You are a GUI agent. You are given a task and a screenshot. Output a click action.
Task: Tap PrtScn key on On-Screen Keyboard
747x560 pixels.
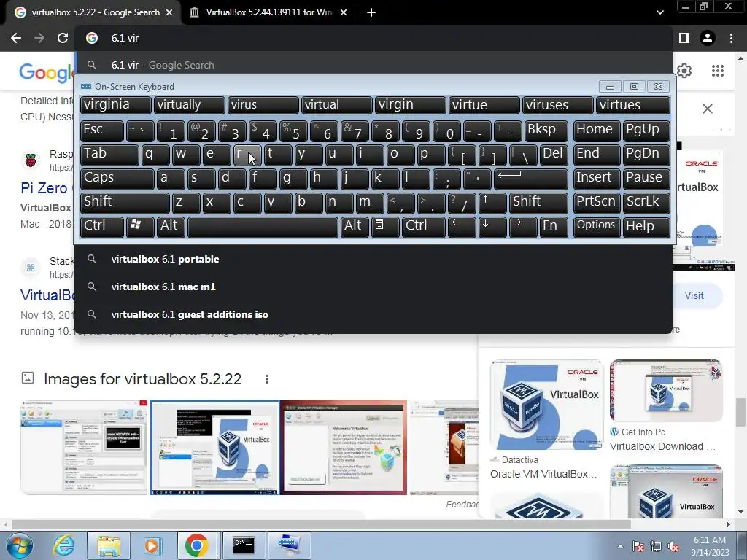[597, 203]
